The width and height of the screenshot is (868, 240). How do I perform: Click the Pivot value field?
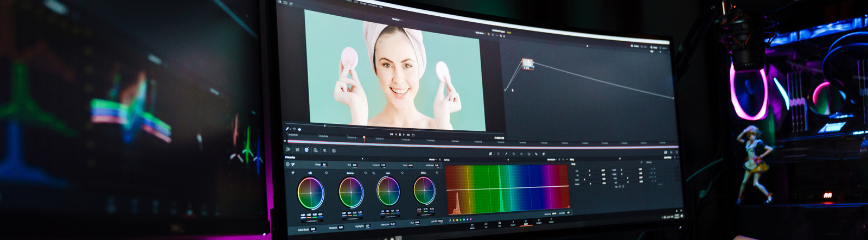[x=410, y=165]
